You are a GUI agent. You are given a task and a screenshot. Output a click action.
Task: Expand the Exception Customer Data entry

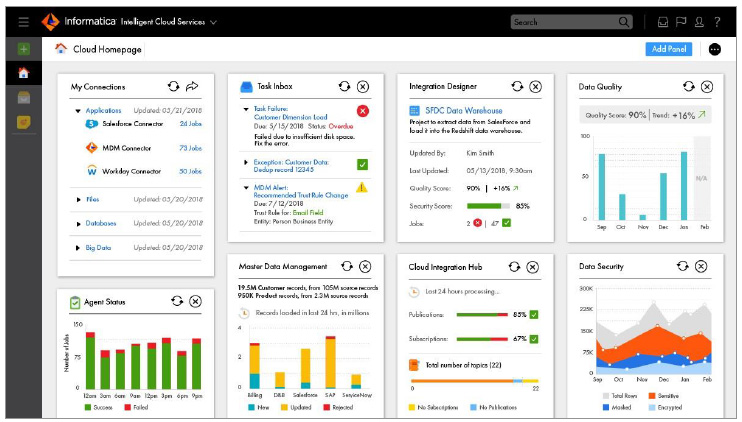pyautogui.click(x=246, y=162)
